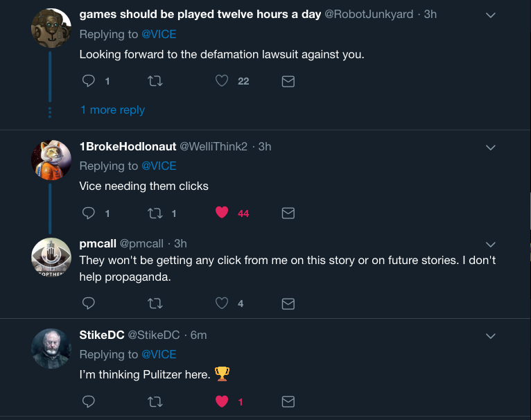Open @VICE link in StikeDC's reply
Screen dimensions: 531x420
(159, 354)
